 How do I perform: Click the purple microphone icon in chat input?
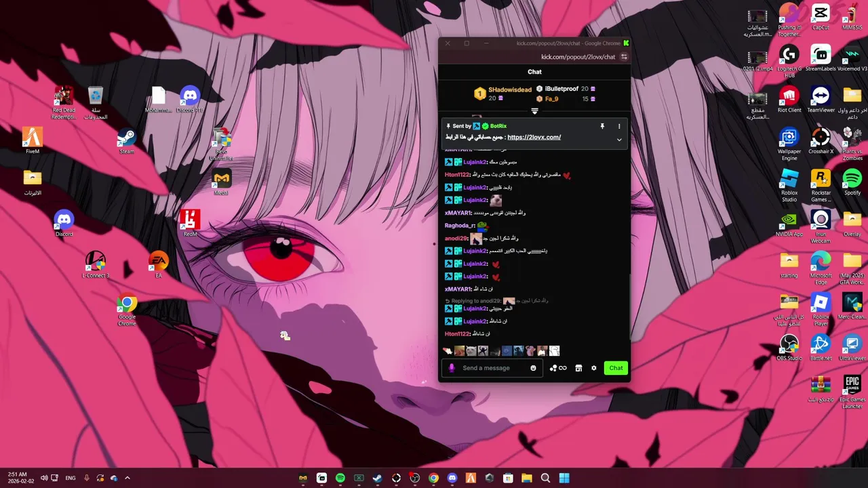pyautogui.click(x=452, y=368)
